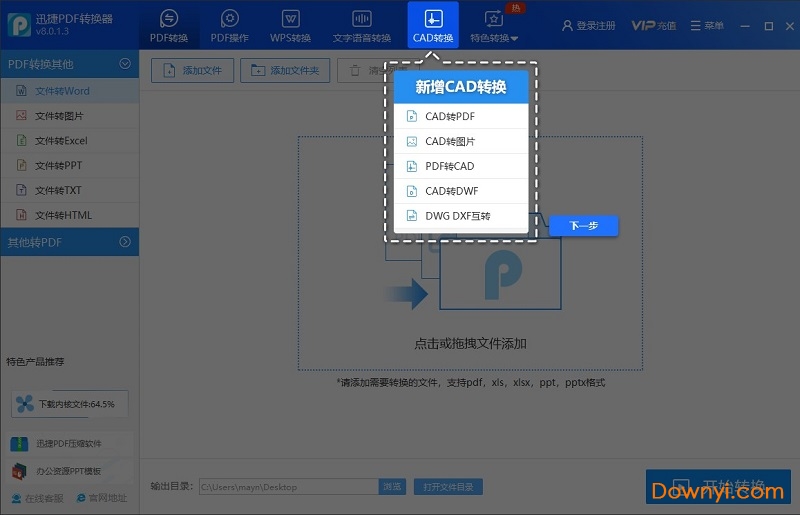Image resolution: width=800 pixels, height=515 pixels.
Task: Click the 点击或拖拽文件添加 drop area text
Action: click(470, 344)
